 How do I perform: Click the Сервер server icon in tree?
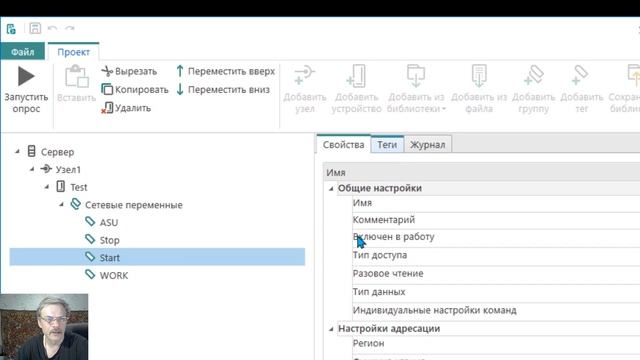coord(31,151)
